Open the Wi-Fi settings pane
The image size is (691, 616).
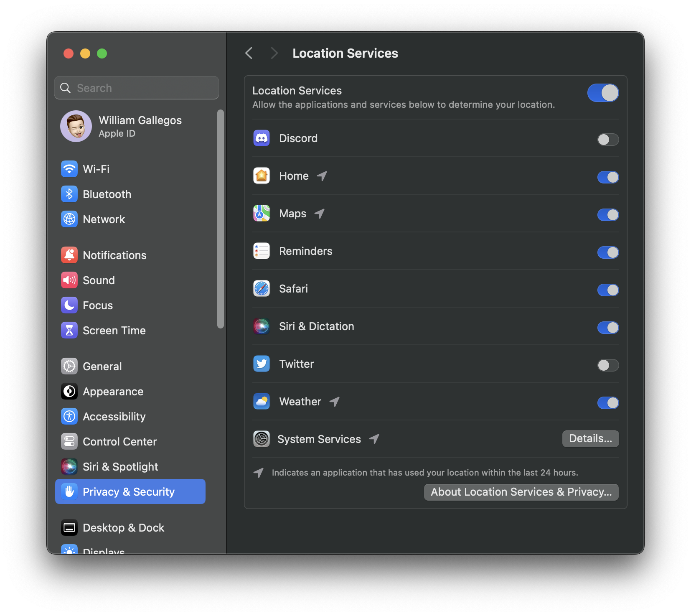96,169
